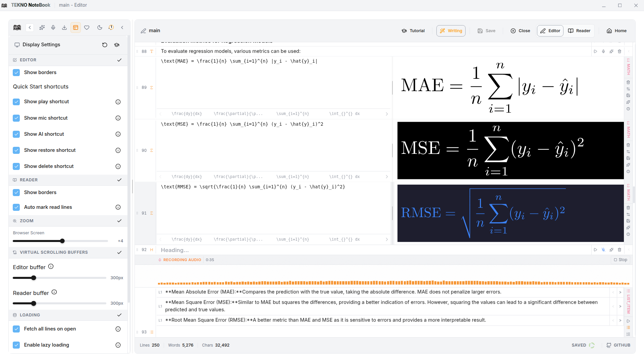Click the download icon in sidebar toolbar
The width and height of the screenshot is (644, 362).
pos(64,27)
